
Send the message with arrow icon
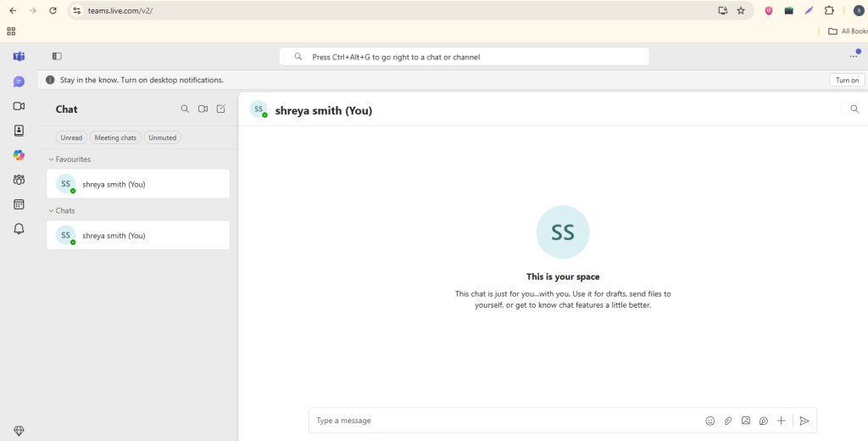[x=804, y=421]
